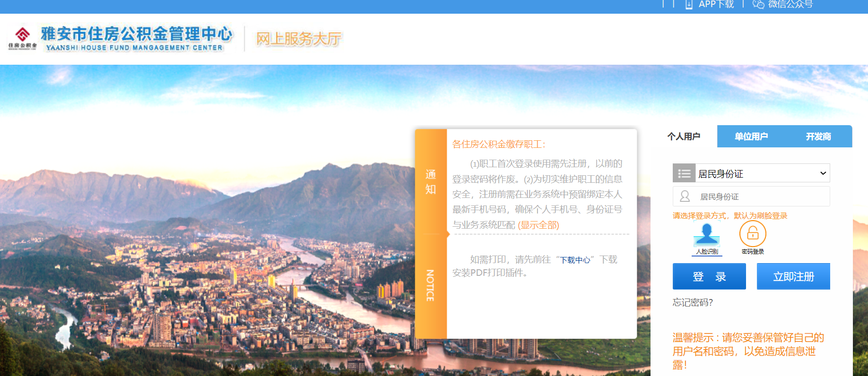Click the APP download phone icon

(689, 4)
